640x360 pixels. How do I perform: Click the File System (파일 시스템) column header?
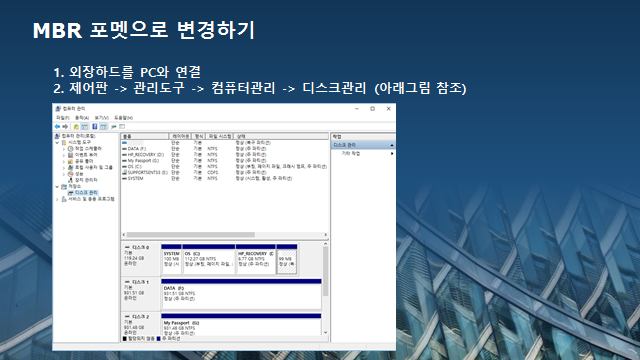[220, 136]
